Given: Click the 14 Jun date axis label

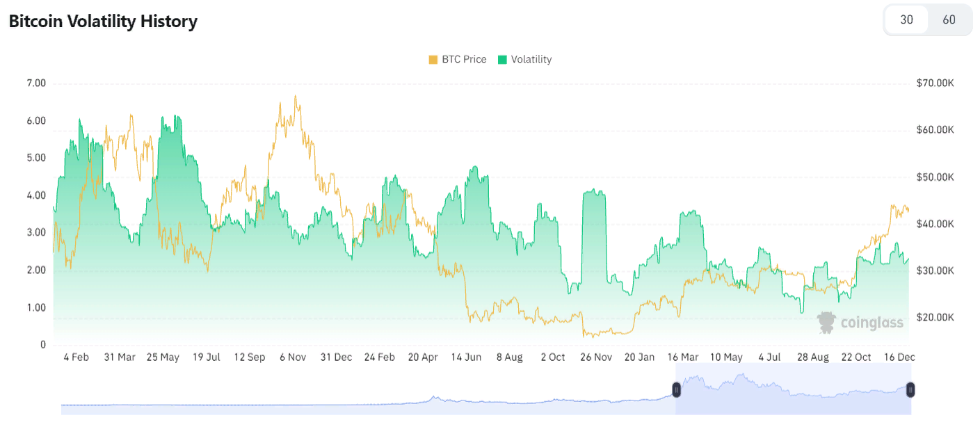Looking at the screenshot, I should coord(466,357).
